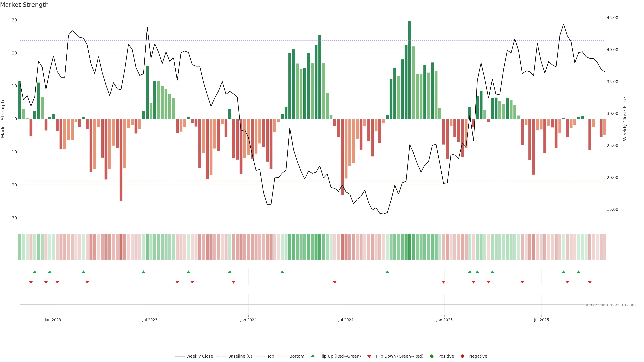
Task: Click the Weekly Close Price axis title
Action: pos(625,119)
